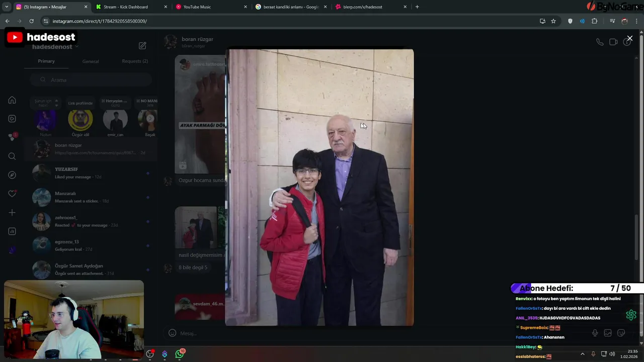Start an audio call with boran rüzgar

pyautogui.click(x=600, y=42)
